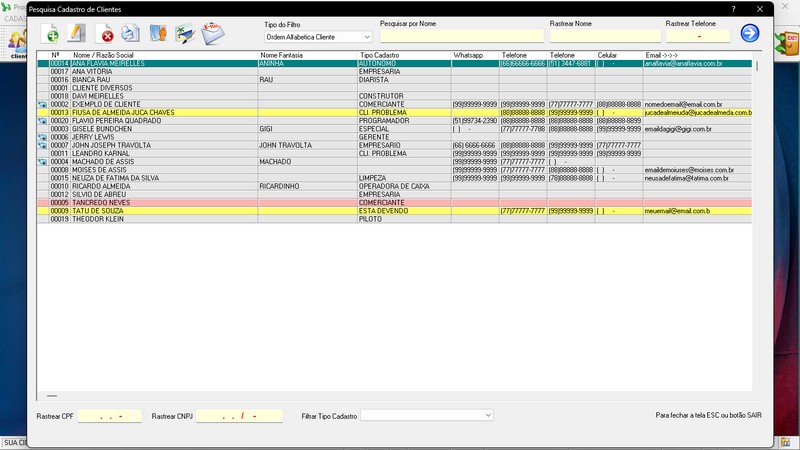Click the horizontal scrollbar thumb below grid

52,396
